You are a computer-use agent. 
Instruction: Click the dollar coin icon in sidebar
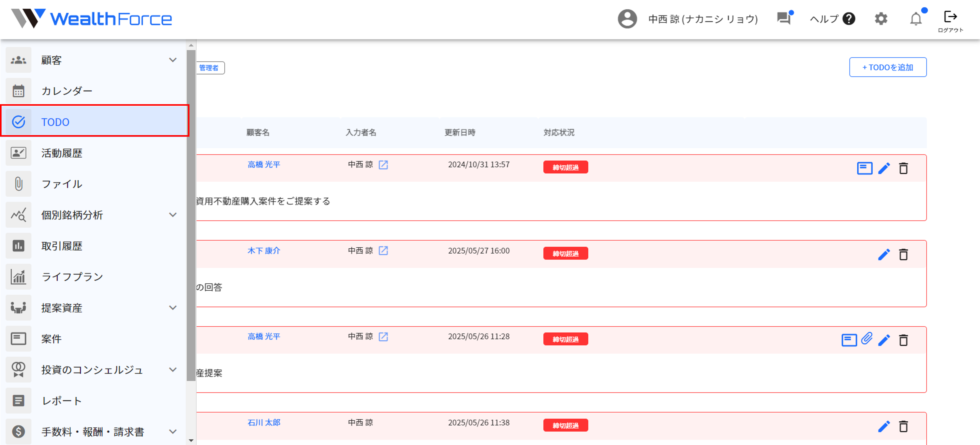pyautogui.click(x=18, y=432)
